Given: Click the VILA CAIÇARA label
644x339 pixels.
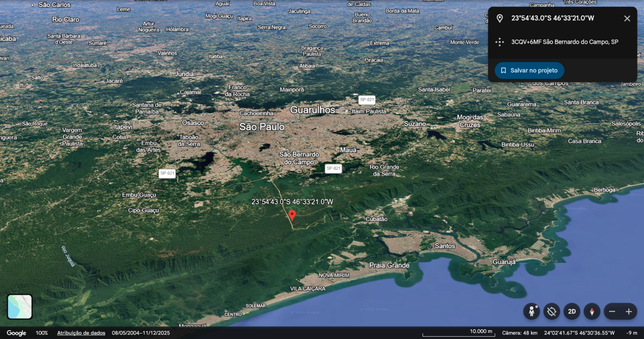Looking at the screenshot, I should pyautogui.click(x=308, y=289).
